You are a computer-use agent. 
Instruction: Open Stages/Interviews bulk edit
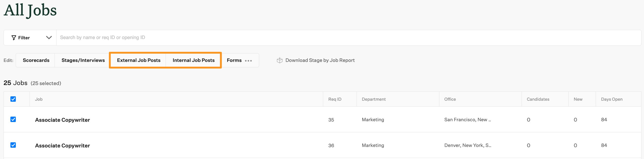pos(83,60)
